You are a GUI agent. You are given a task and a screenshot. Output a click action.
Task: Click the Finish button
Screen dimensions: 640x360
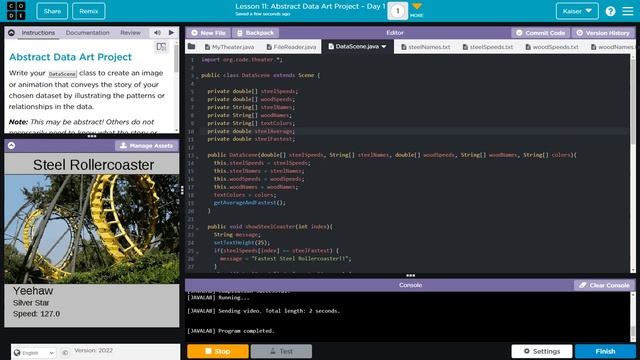coord(605,351)
